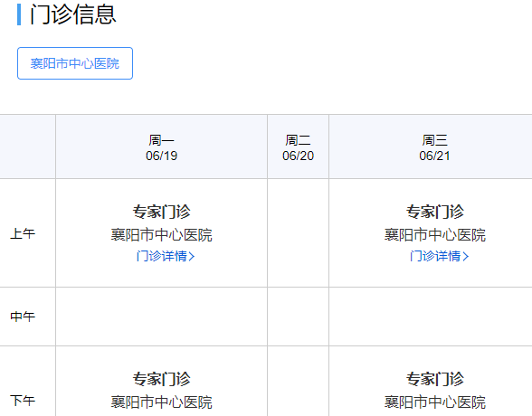Click the 门诊信息 section heading
This screenshot has height=416, width=532.
pyautogui.click(x=73, y=14)
